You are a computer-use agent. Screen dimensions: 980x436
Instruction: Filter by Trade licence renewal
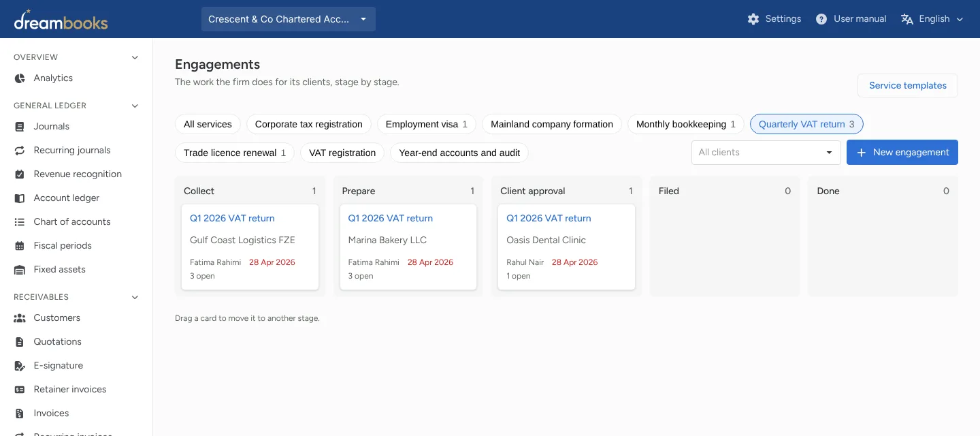tap(235, 153)
